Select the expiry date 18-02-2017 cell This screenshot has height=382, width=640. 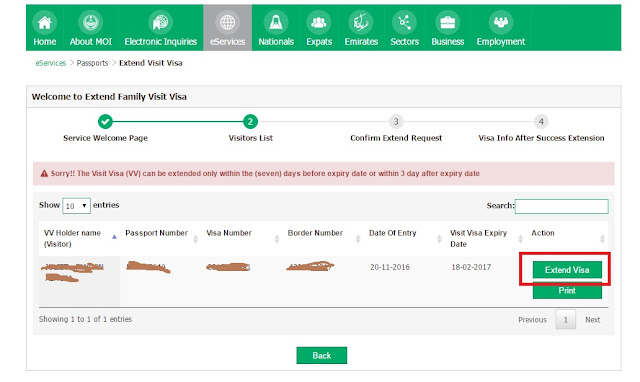[471, 267]
